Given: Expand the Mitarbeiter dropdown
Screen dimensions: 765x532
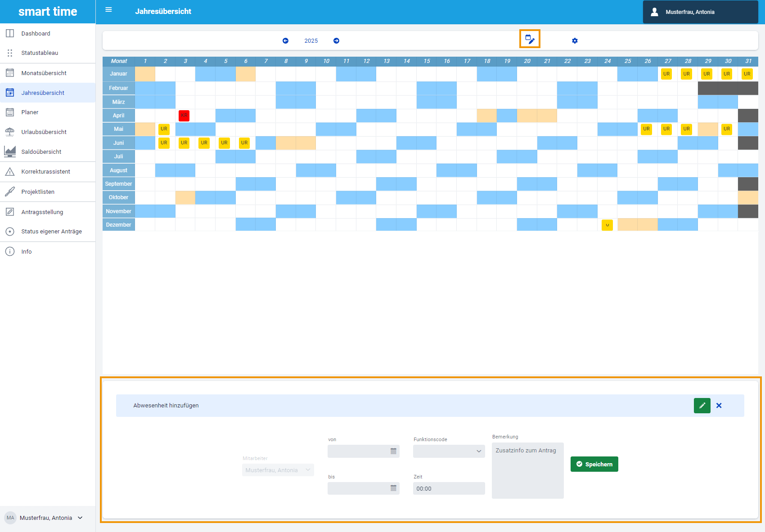Looking at the screenshot, I should pos(278,470).
